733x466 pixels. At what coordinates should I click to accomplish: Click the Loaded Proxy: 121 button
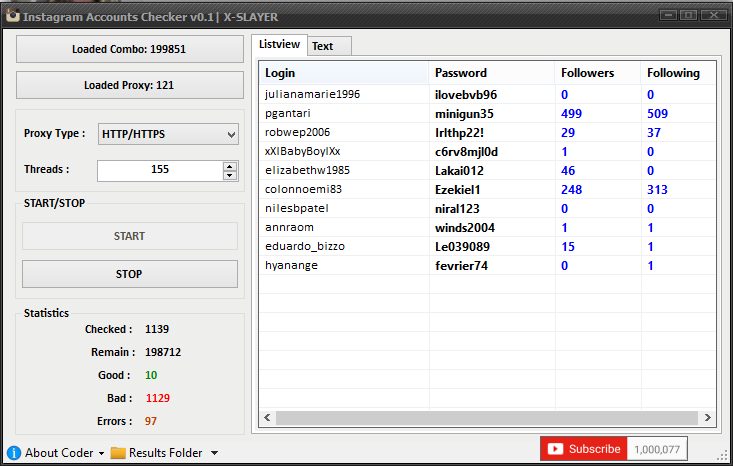click(130, 85)
